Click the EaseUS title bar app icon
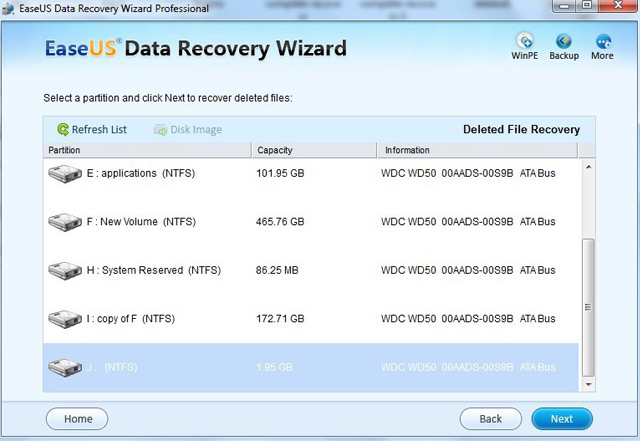The height and width of the screenshot is (441, 640). [8, 9]
